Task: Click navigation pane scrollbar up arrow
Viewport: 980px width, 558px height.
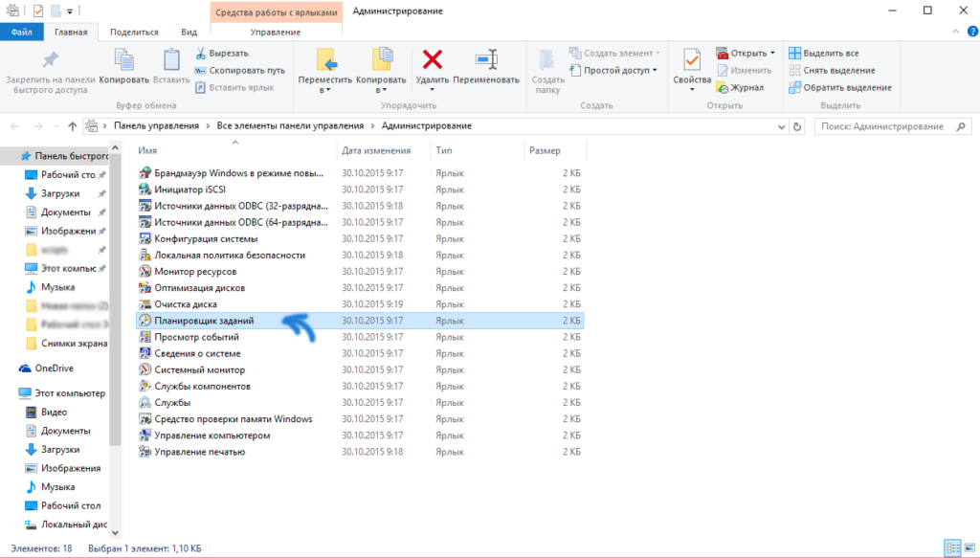Action: (115, 147)
